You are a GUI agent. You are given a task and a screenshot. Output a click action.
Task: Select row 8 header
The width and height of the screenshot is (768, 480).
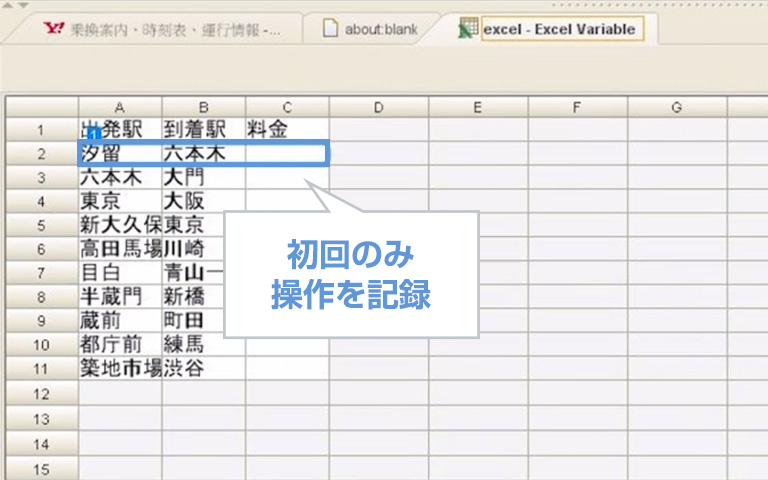(x=42, y=297)
